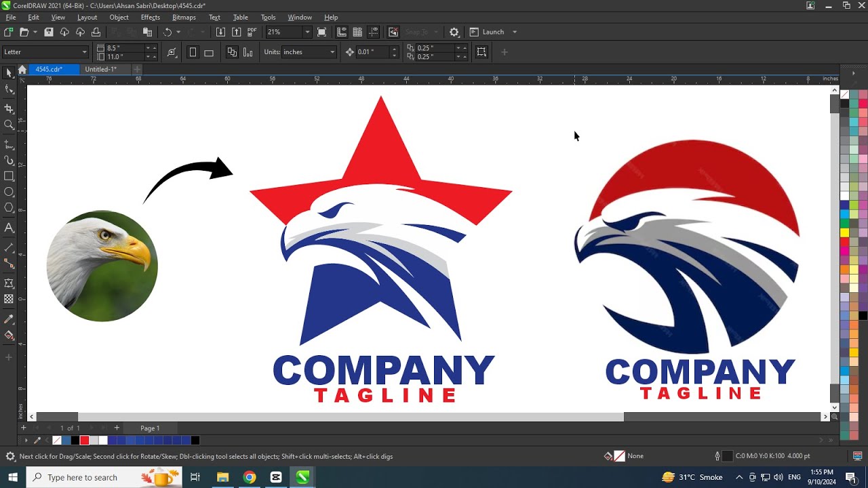
Task: Select the Interactive Fill tool
Action: [x=9, y=335]
